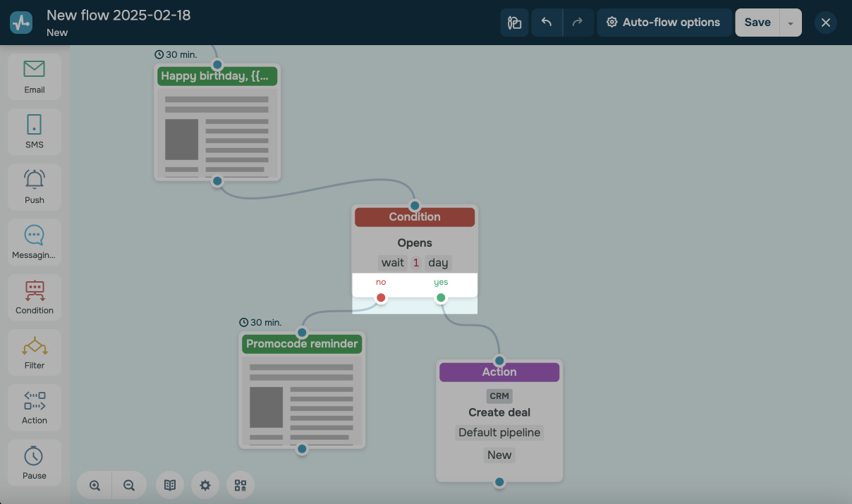Zoom out of the flow canvas
Viewport: 852px width, 504px height.
tap(129, 485)
